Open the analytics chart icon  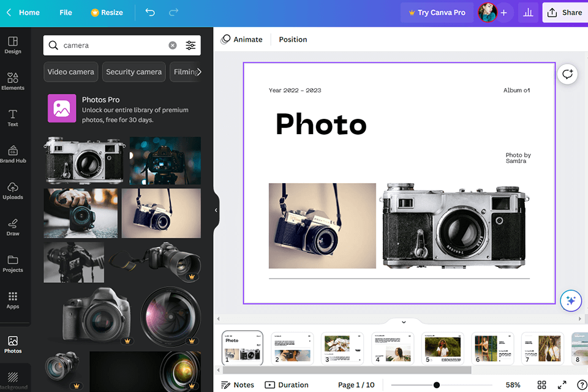[x=528, y=12]
